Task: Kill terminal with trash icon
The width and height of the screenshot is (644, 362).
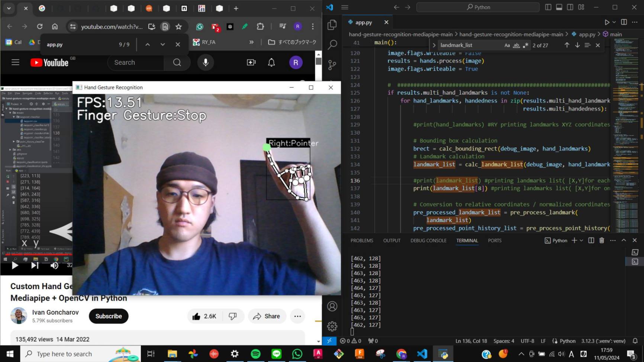Action: point(602,240)
